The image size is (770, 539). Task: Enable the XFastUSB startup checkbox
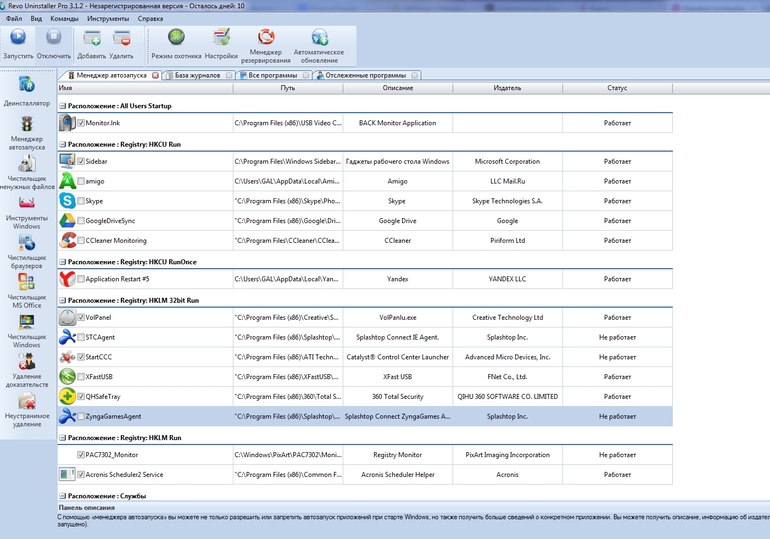coord(81,377)
